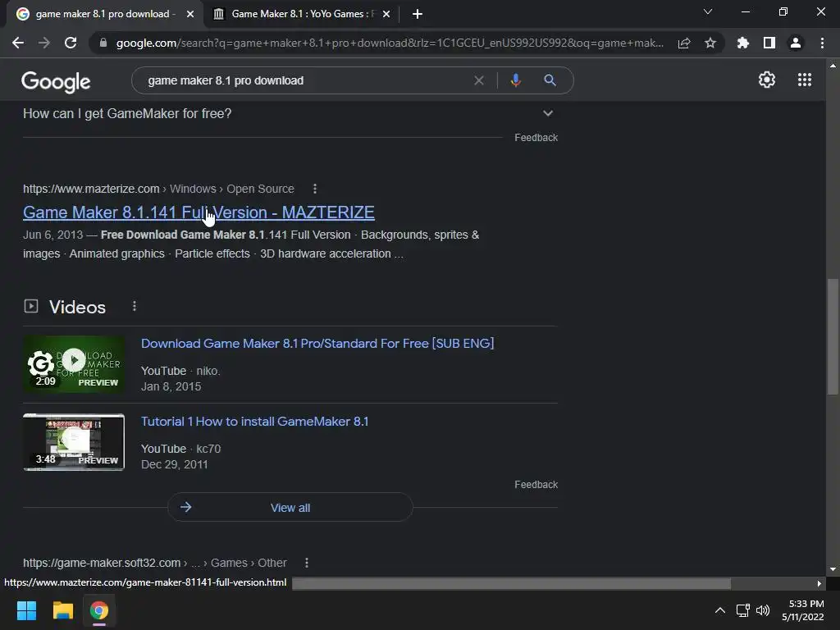Open Download Game Maker 8.1 Pro/Standard video link
This screenshot has width=840, height=630.
pos(317,344)
